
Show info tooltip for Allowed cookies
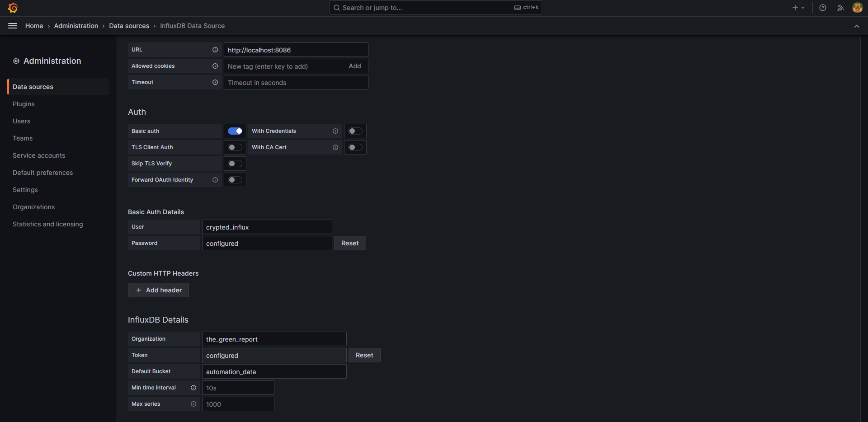215,66
